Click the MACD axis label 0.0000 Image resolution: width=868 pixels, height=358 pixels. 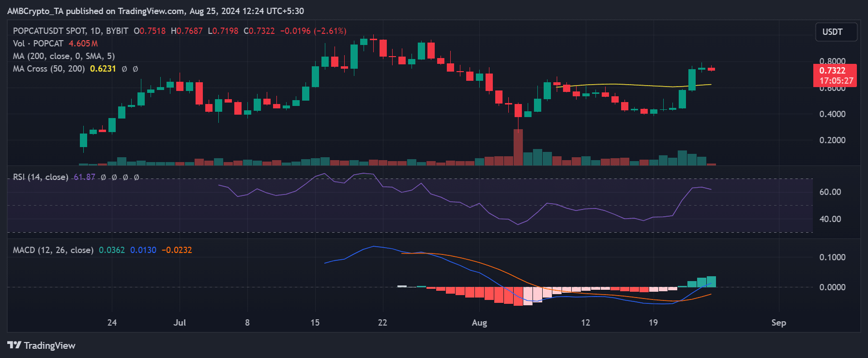pos(832,287)
